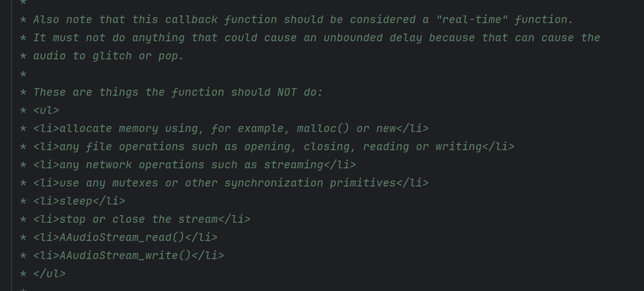Click the closing </ul> tag
This screenshot has width=644, height=291.
[x=49, y=274]
